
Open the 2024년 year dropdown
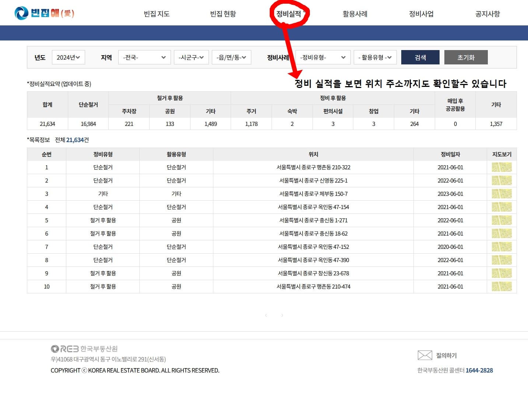coord(68,57)
